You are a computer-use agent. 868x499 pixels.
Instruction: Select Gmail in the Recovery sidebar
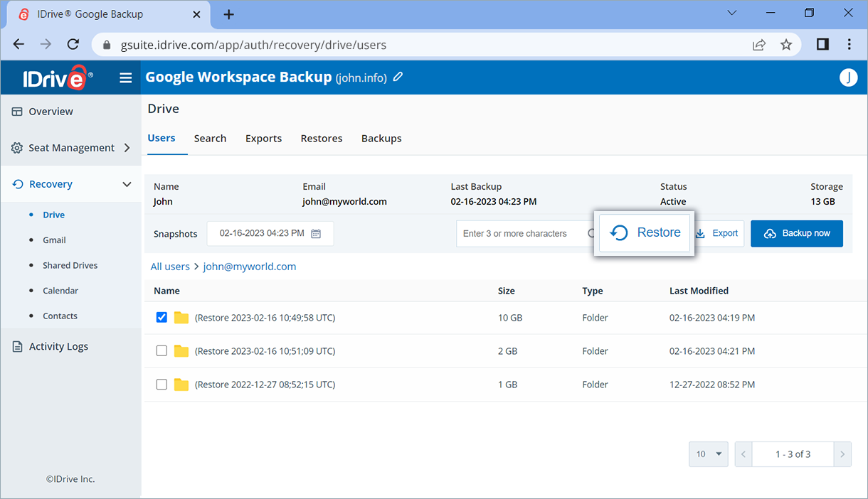[54, 240]
